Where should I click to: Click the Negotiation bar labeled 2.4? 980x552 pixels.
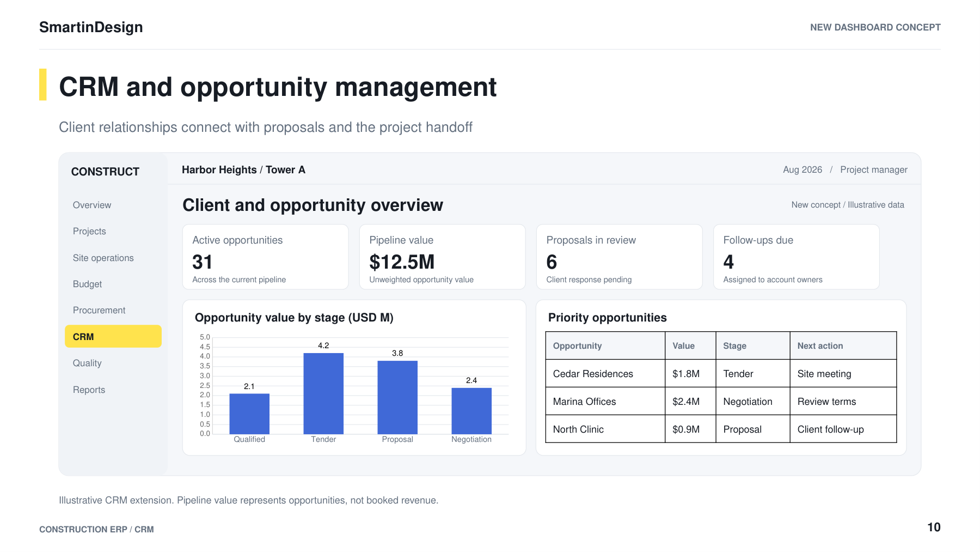[471, 411]
